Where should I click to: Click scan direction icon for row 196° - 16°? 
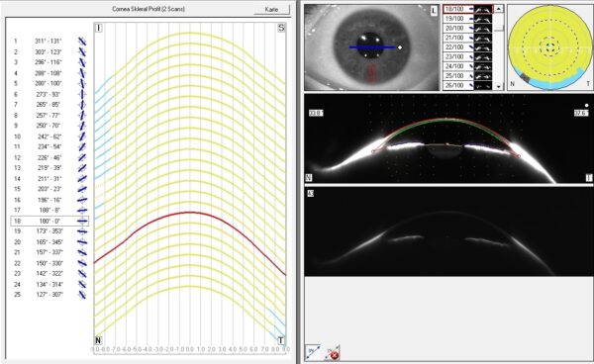tap(82, 200)
